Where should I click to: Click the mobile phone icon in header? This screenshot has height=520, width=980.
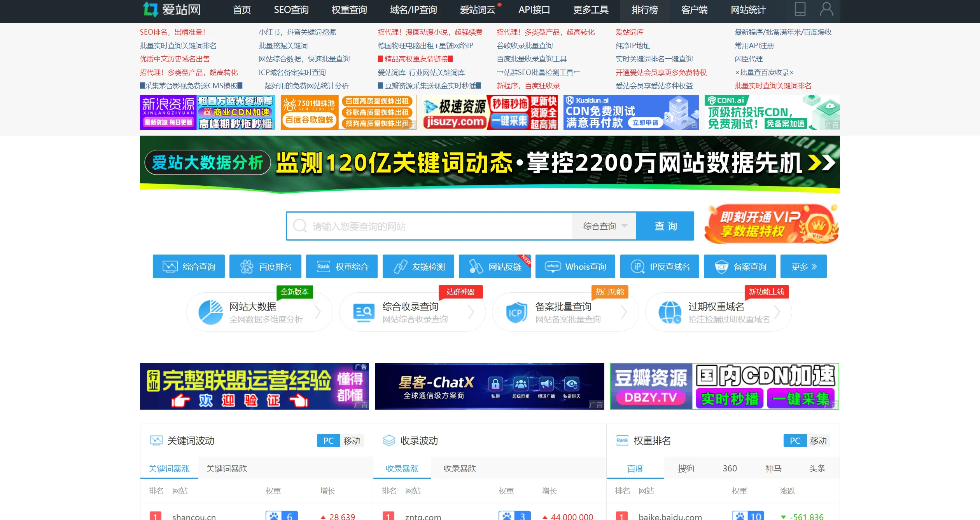(800, 9)
